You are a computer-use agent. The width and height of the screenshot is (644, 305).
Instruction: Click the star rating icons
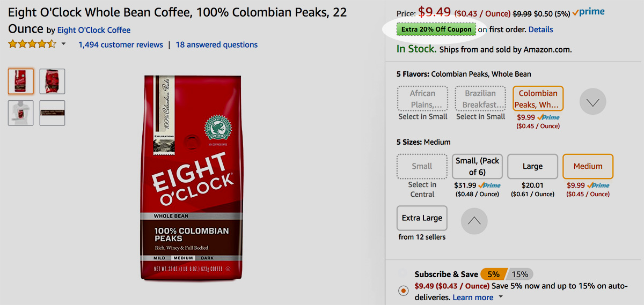32,44
